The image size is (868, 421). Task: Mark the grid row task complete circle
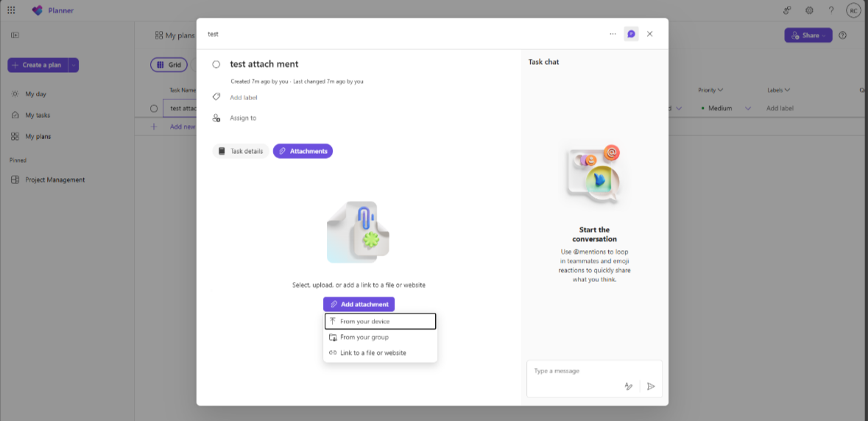click(x=154, y=108)
